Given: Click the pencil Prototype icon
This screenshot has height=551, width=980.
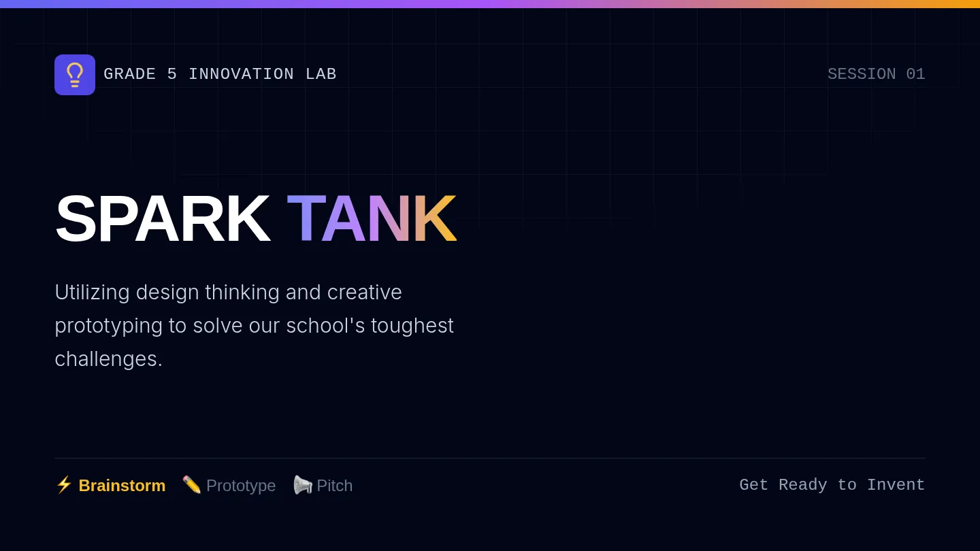Looking at the screenshot, I should click(192, 484).
